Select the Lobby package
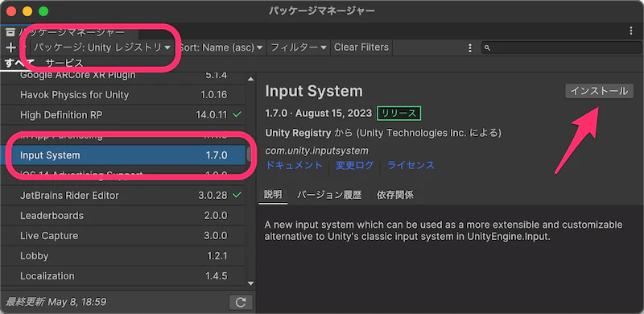 click(x=123, y=256)
